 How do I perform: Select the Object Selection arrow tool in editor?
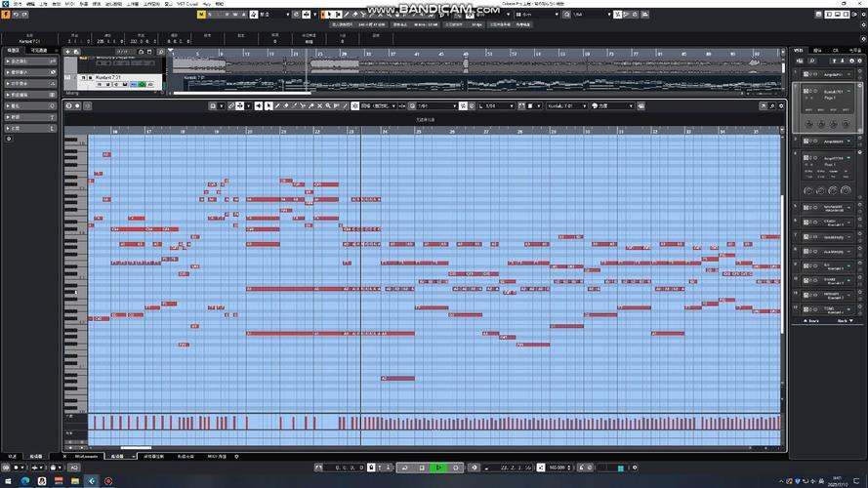click(x=269, y=105)
